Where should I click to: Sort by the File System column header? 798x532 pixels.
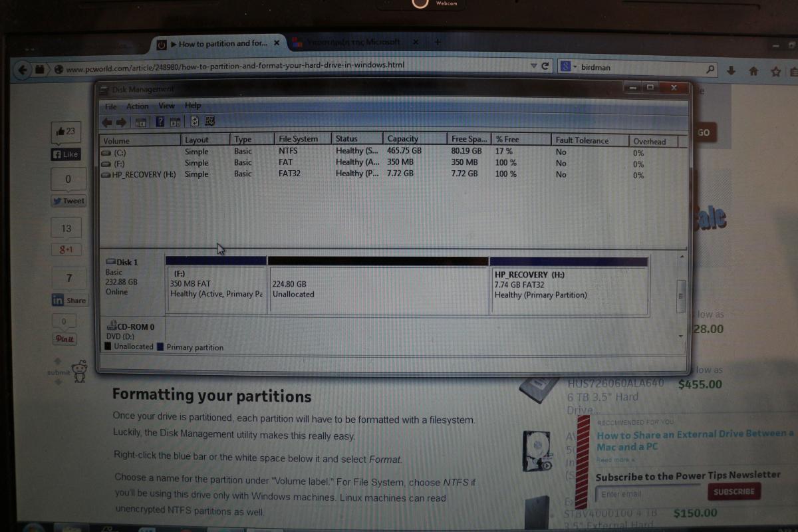click(x=303, y=139)
